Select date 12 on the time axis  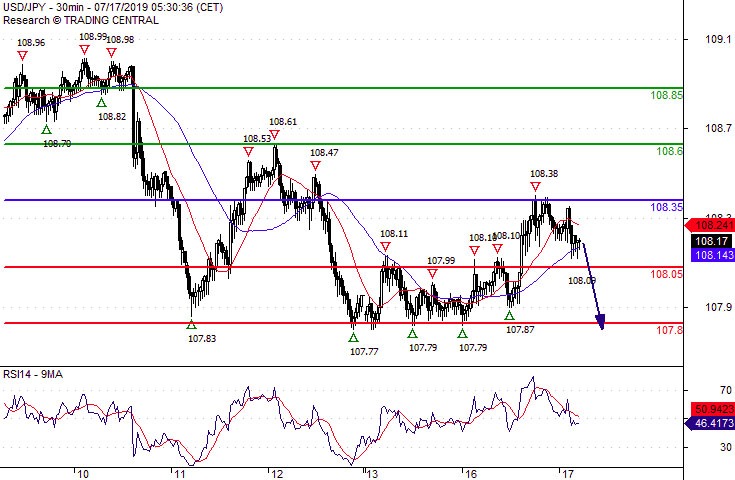click(277, 474)
